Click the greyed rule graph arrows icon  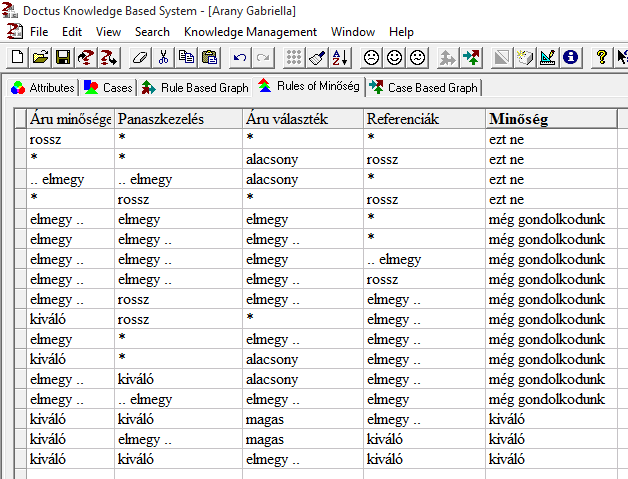coord(447,57)
